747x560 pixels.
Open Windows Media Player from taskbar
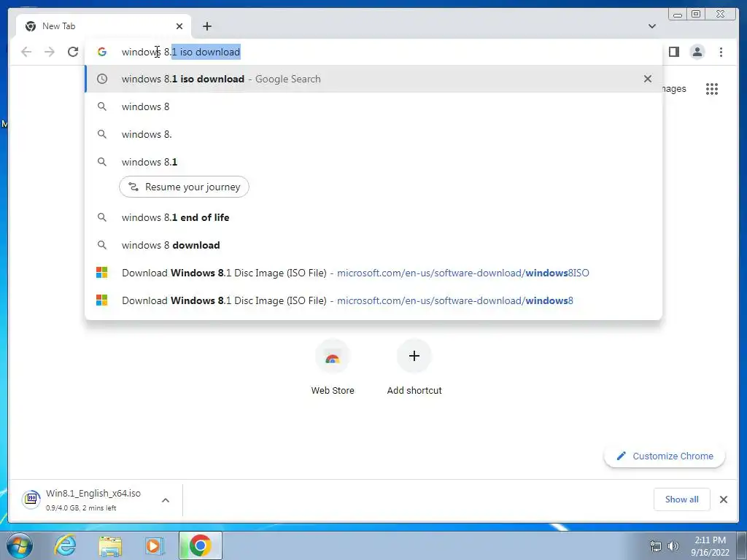tap(155, 545)
